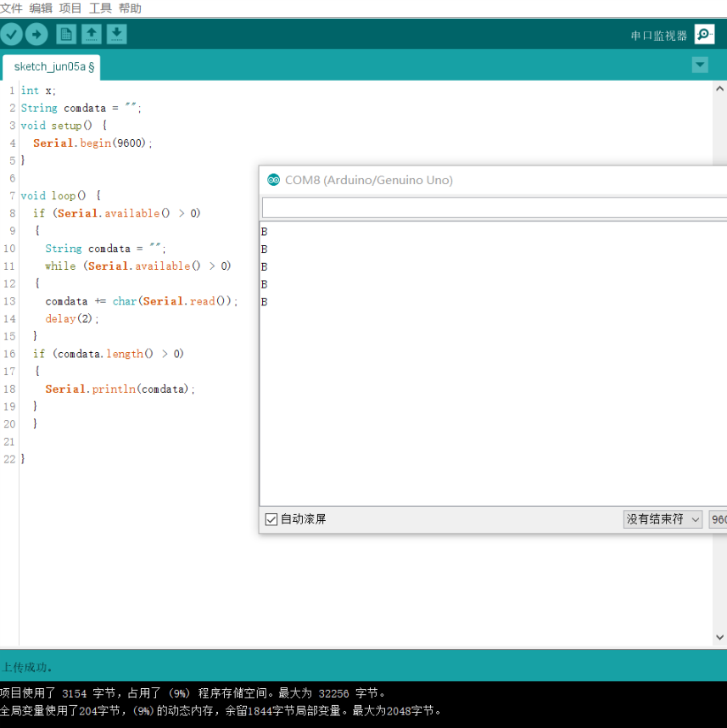Open the Serial Monitor magnifier icon
Screen dimensions: 727x728
[704, 34]
